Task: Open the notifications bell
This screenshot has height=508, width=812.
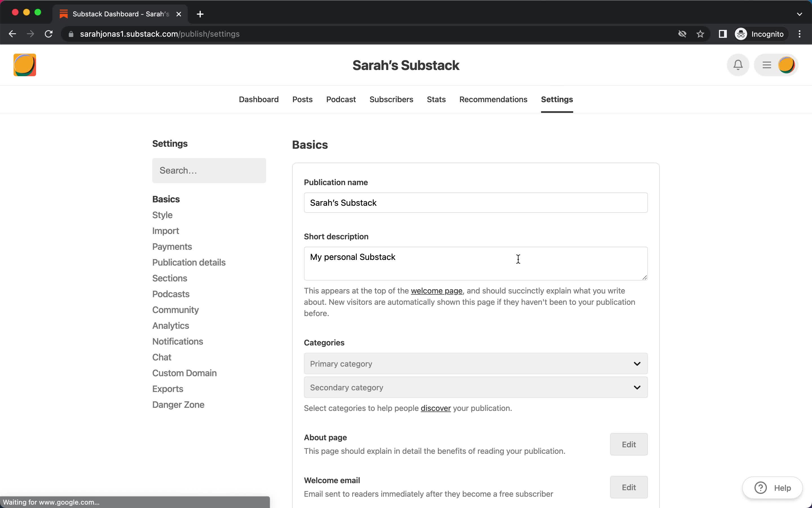Action: pos(738,65)
